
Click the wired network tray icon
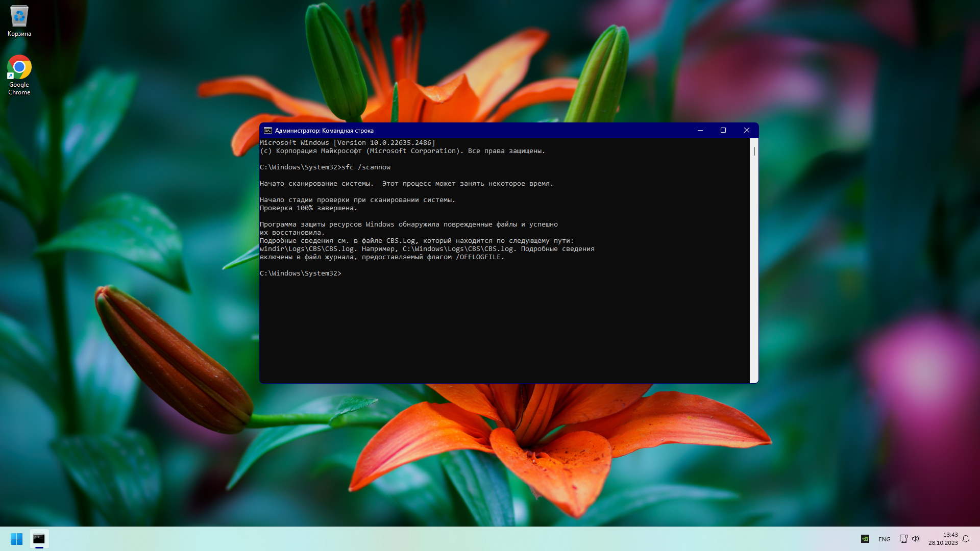coord(903,539)
